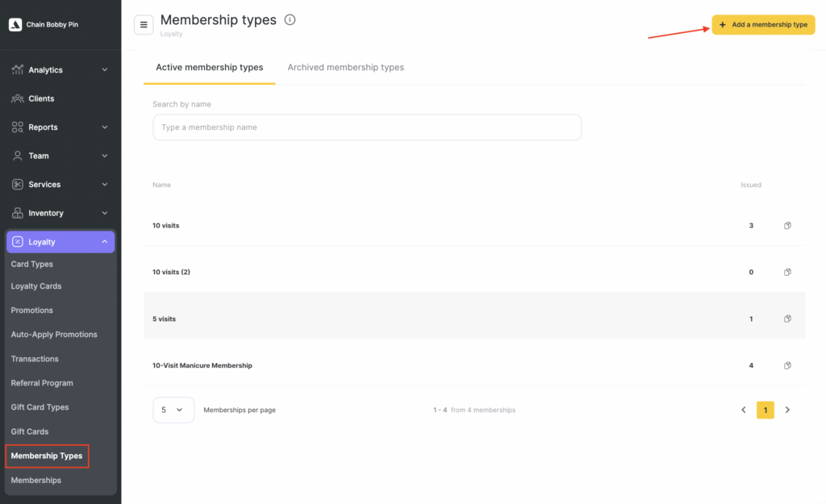
Task: Select page 1 pagination button
Action: tap(765, 410)
